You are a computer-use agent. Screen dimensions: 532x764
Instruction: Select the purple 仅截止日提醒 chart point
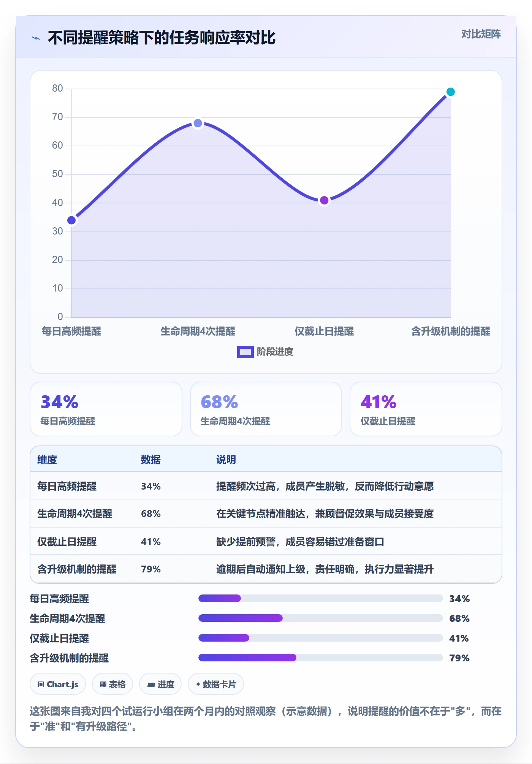click(324, 200)
